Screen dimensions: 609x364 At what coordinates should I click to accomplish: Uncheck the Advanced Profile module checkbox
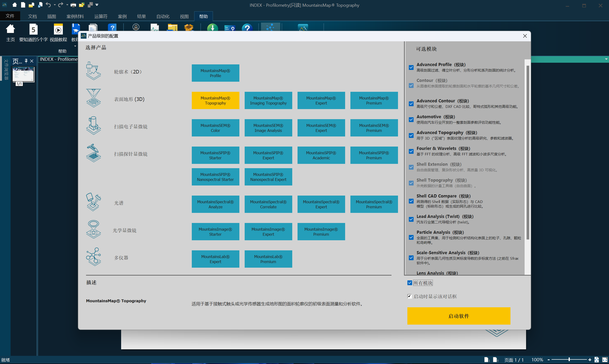(x=411, y=68)
